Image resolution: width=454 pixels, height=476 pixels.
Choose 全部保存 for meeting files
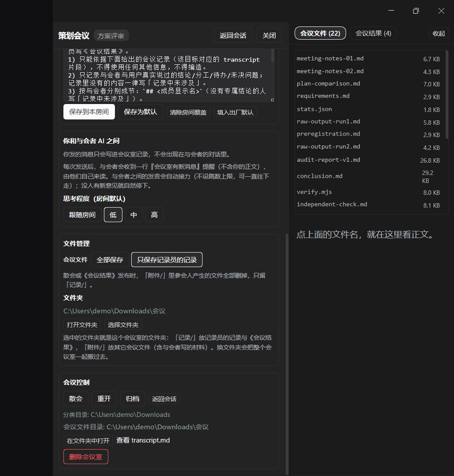coord(110,260)
